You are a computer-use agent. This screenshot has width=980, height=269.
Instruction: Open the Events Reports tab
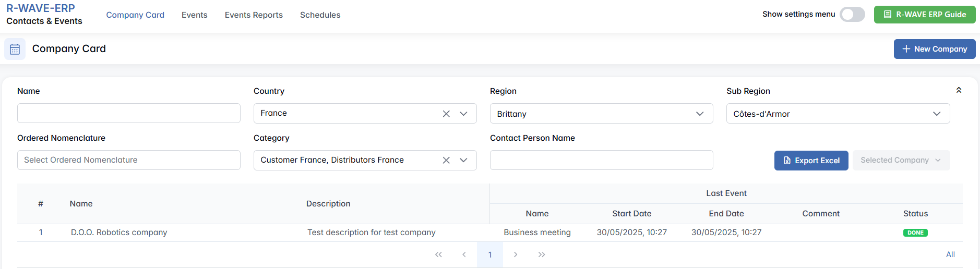pyautogui.click(x=254, y=15)
